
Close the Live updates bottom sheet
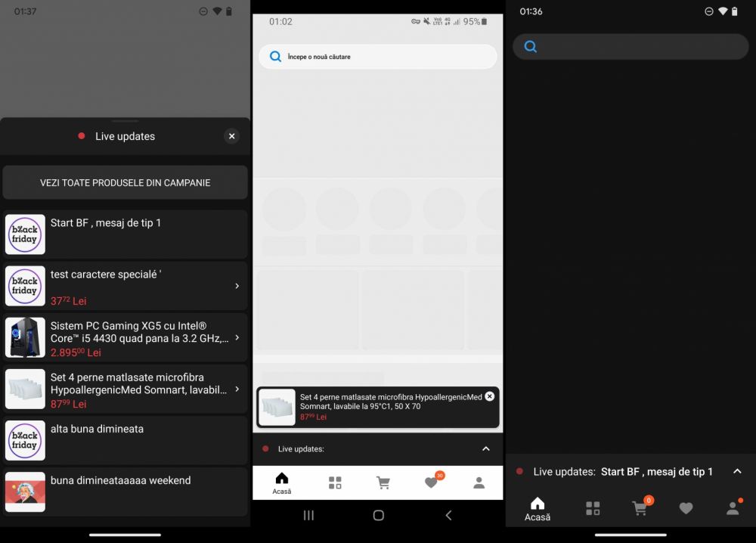[231, 136]
